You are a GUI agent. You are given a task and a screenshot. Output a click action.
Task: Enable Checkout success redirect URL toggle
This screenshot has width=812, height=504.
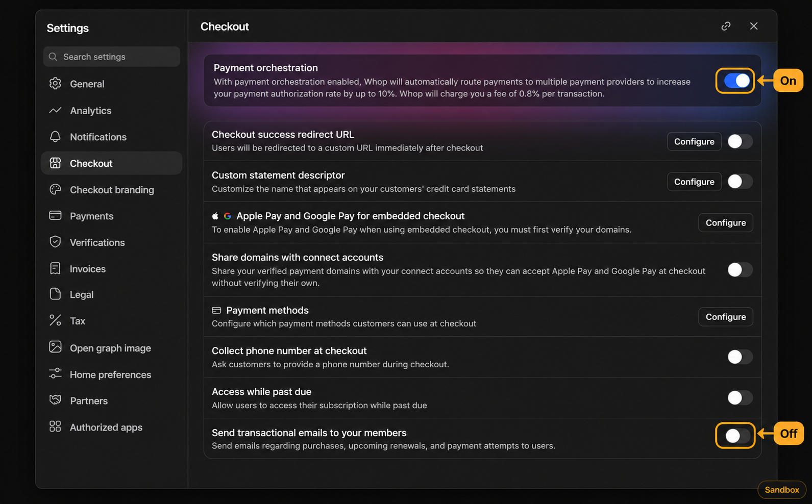tap(740, 141)
